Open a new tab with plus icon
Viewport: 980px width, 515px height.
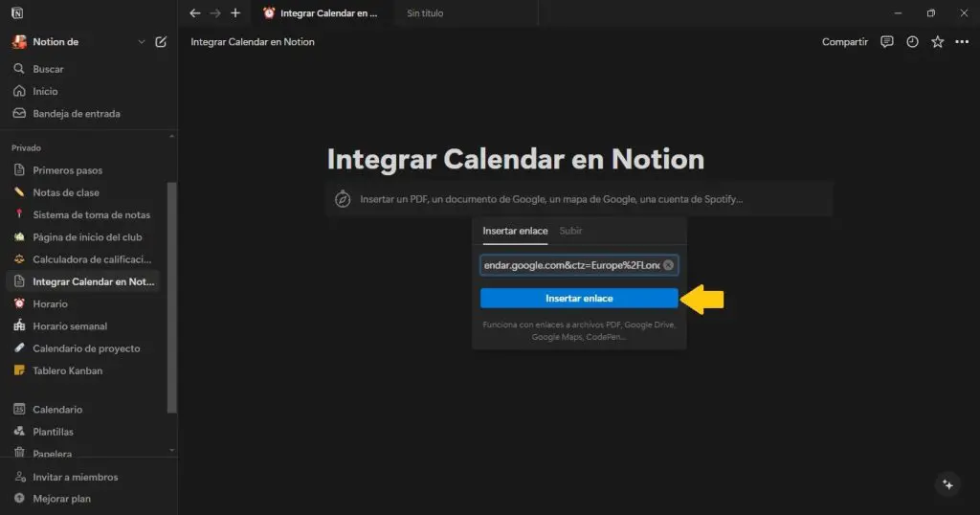[235, 13]
